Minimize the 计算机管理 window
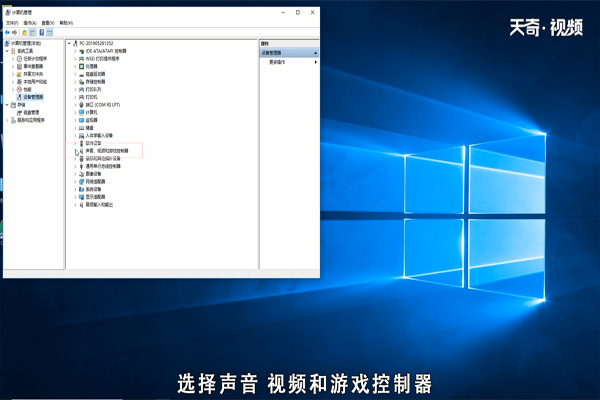 pos(283,13)
